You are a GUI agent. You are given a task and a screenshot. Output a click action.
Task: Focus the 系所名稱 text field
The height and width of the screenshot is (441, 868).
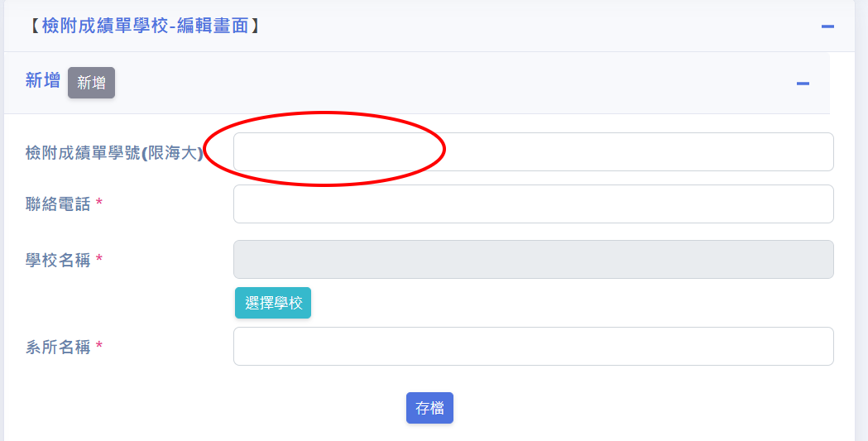(533, 347)
